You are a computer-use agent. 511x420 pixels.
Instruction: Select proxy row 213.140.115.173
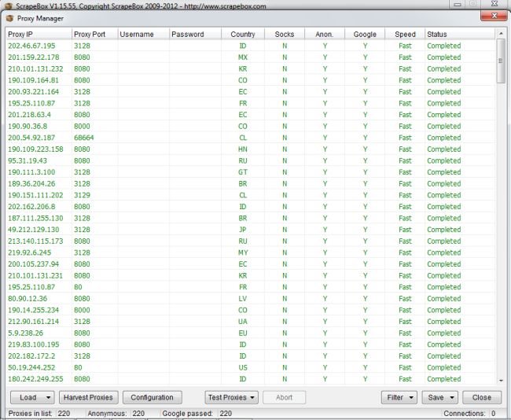click(251, 241)
